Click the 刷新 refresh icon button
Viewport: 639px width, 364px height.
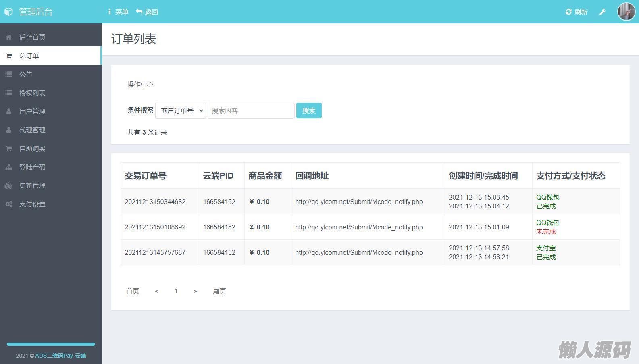coord(576,12)
